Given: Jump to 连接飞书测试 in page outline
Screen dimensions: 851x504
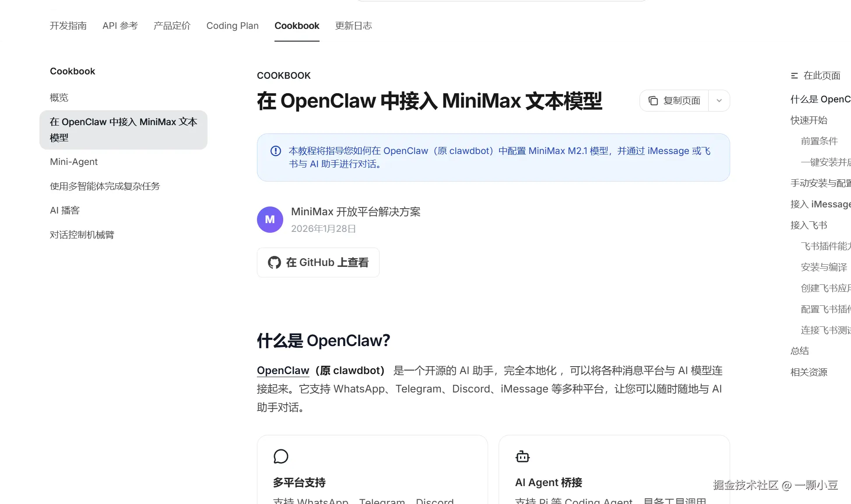Looking at the screenshot, I should [x=826, y=330].
